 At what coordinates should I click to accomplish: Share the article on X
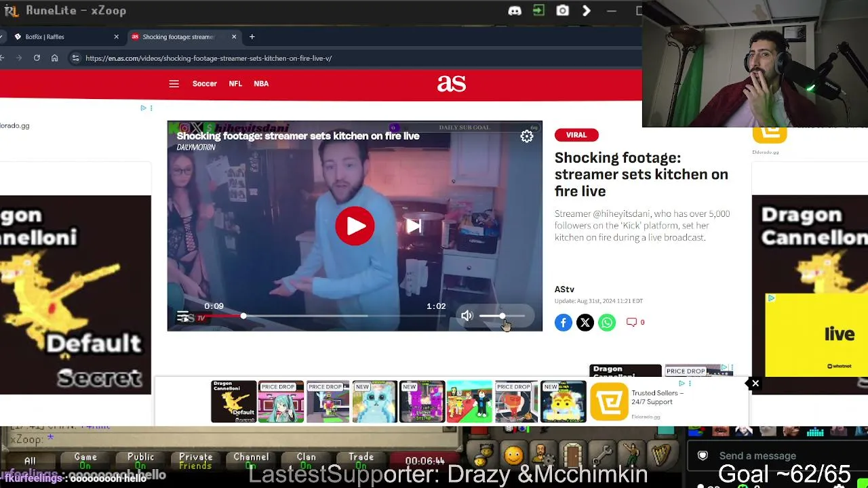click(585, 323)
